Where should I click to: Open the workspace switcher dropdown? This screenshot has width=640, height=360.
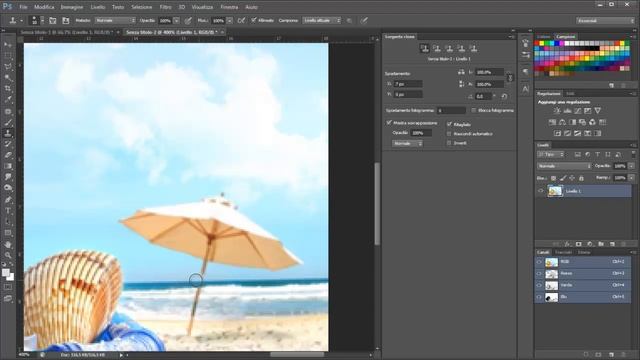(x=605, y=20)
